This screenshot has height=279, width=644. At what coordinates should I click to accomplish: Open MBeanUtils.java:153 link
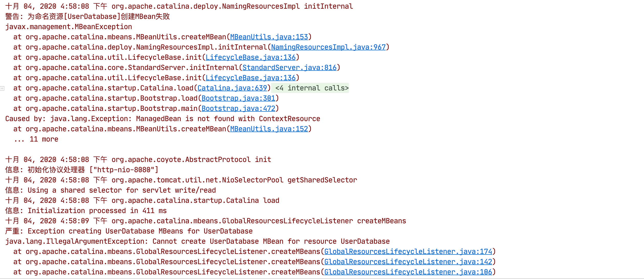[x=269, y=37]
